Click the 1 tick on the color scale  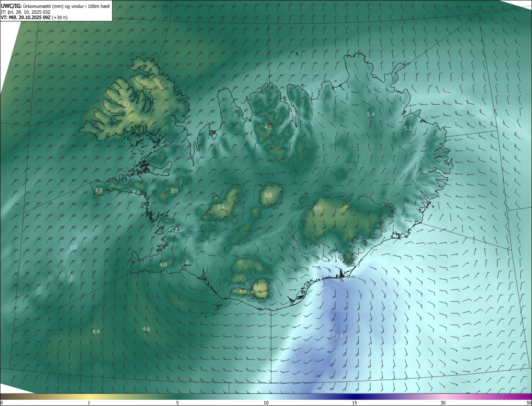coord(89,403)
